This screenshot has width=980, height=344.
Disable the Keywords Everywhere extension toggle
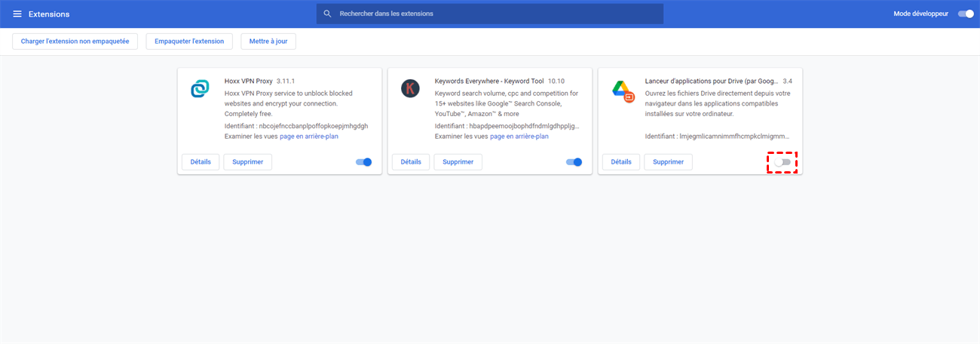click(x=574, y=161)
